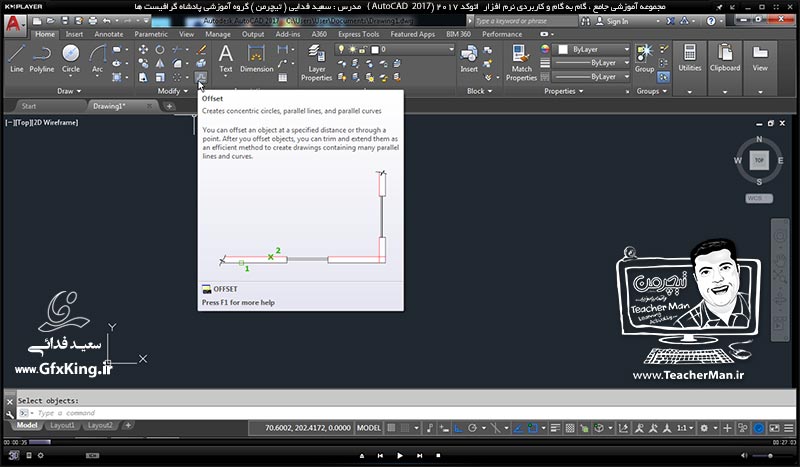Click the Save icon in quick access toolbar
This screenshot has width=800, height=467.
65,21
